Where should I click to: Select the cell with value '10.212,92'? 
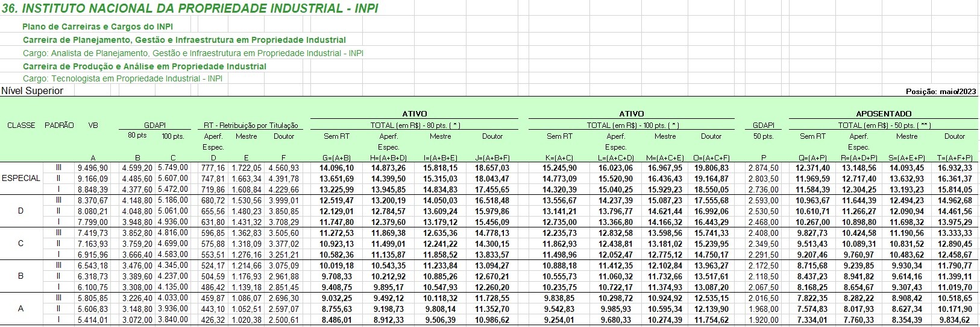(x=388, y=277)
